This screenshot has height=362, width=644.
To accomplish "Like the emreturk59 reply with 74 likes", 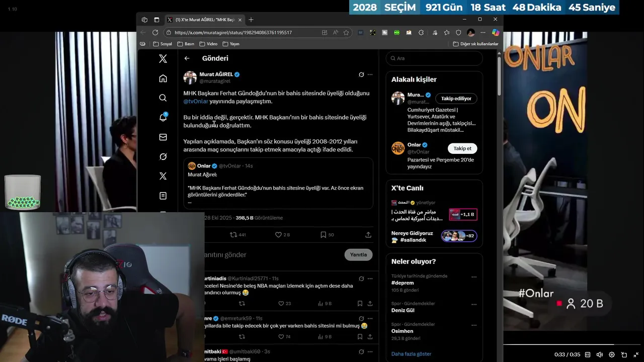I will 285,337.
